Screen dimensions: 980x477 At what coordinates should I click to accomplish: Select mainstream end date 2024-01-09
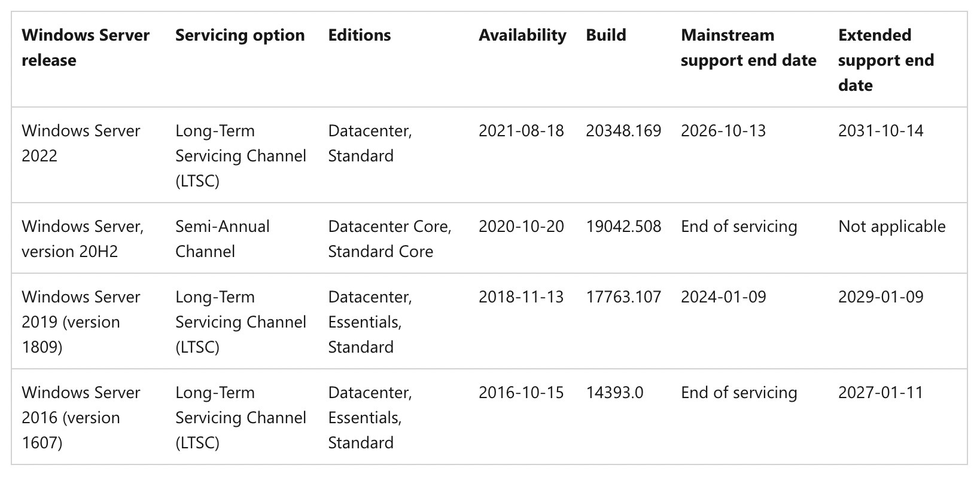coord(723,297)
